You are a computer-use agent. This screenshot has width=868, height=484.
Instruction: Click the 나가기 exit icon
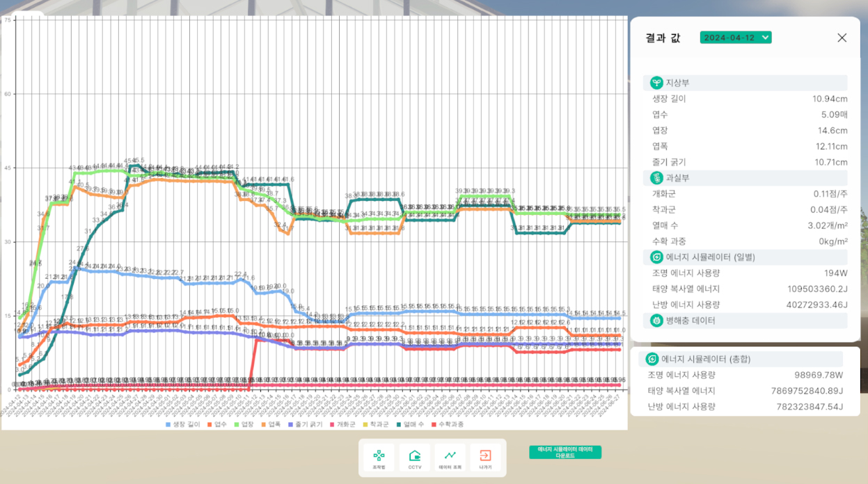pos(485,458)
